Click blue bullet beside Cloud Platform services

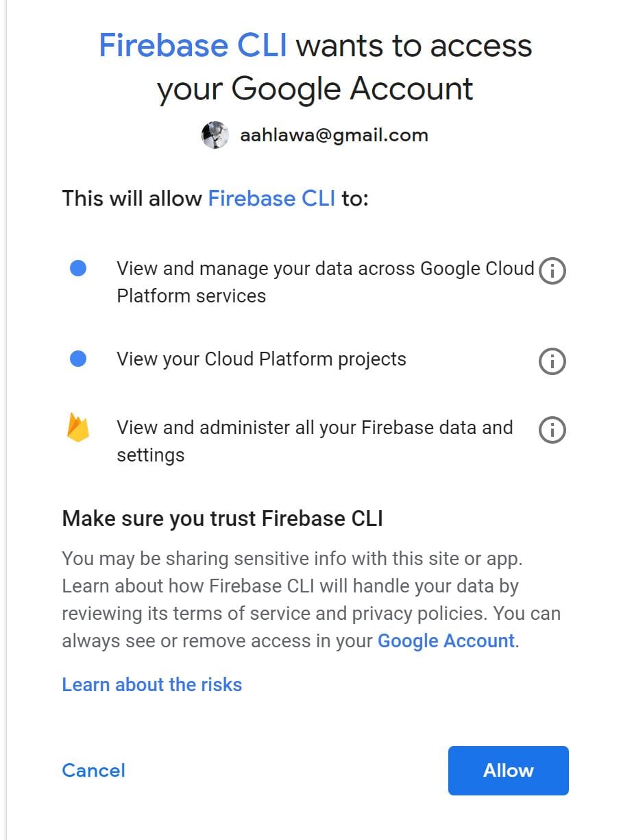coord(78,269)
